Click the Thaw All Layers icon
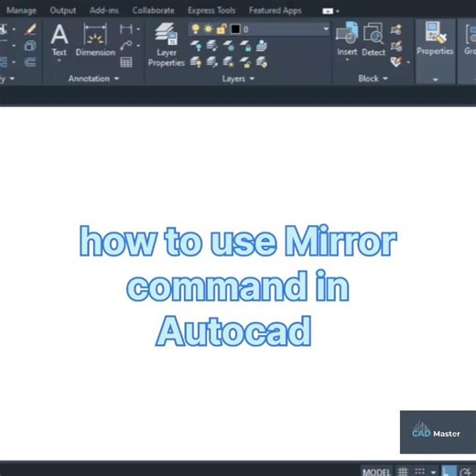This screenshot has height=476, width=476. (x=229, y=62)
